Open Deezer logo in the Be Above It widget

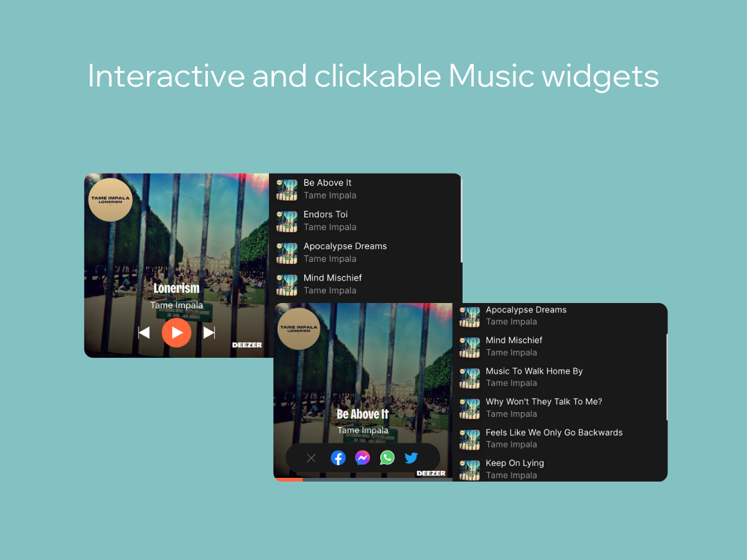click(431, 474)
